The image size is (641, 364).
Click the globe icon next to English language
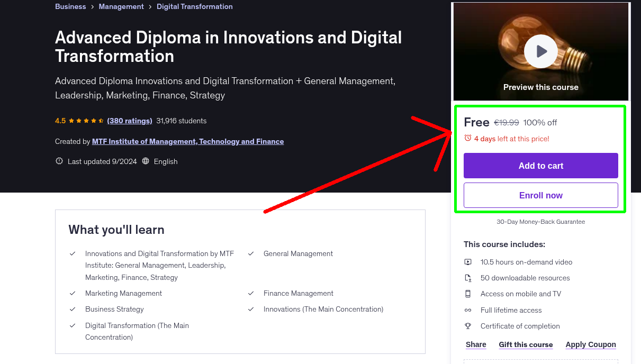click(146, 161)
